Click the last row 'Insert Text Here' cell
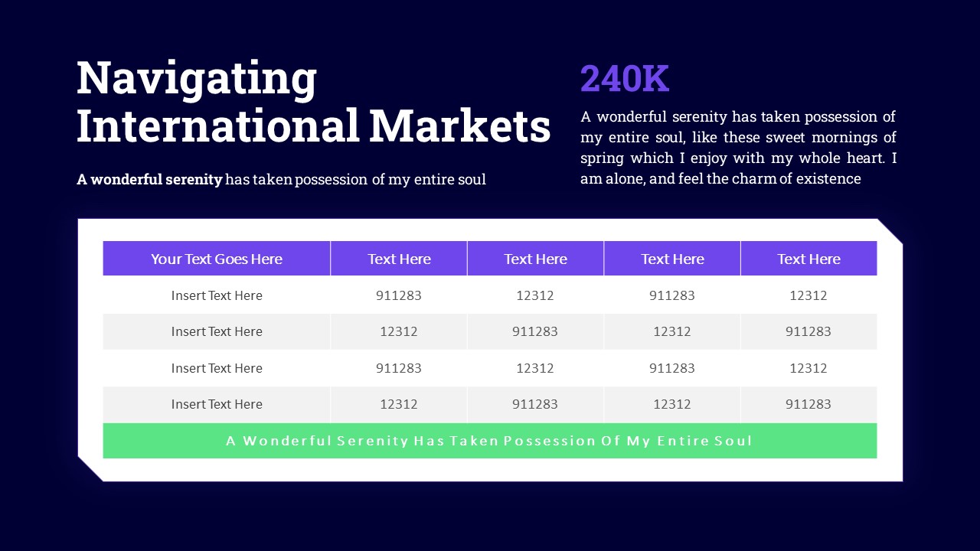Viewport: 980px width, 551px height. point(217,404)
